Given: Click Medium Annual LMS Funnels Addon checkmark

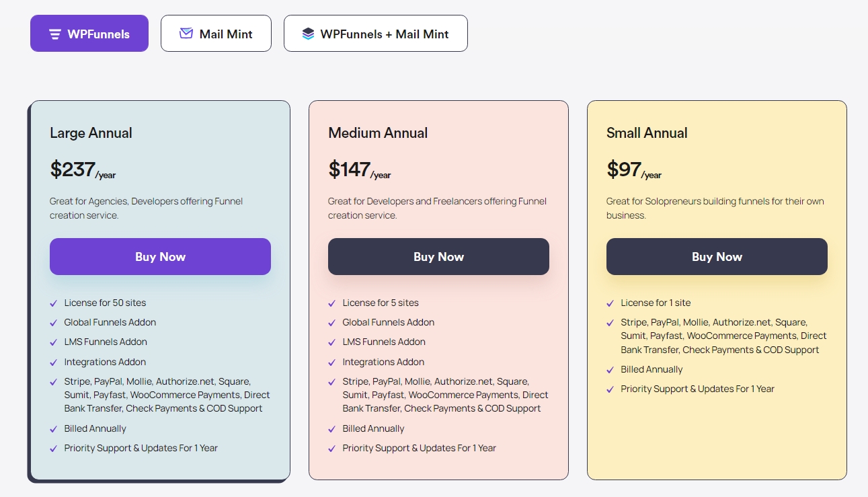Looking at the screenshot, I should pyautogui.click(x=332, y=342).
